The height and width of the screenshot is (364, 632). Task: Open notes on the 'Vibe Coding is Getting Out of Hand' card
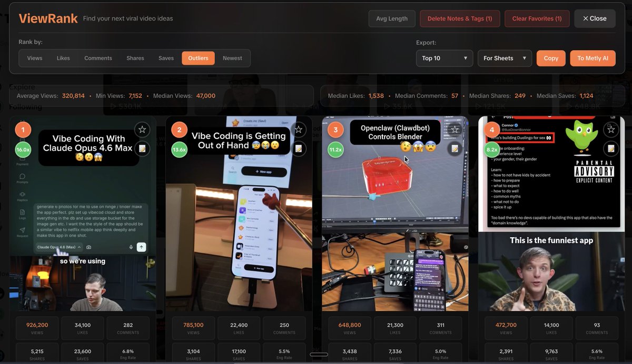299,149
